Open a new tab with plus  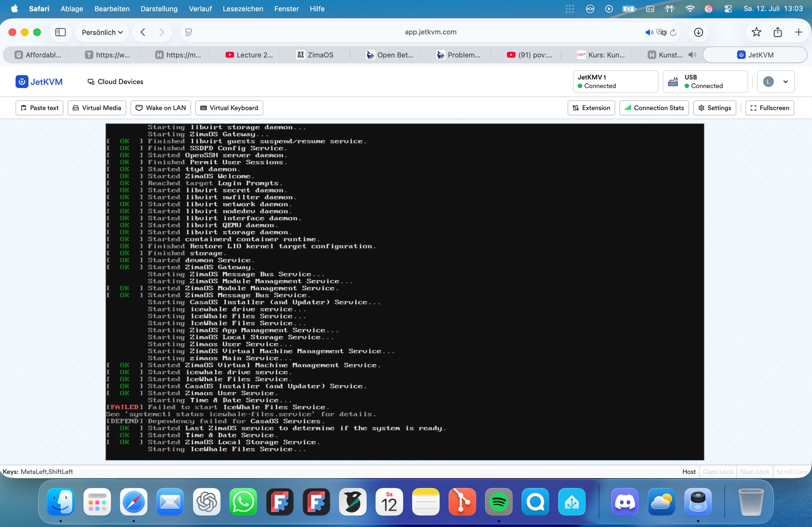coord(798,32)
